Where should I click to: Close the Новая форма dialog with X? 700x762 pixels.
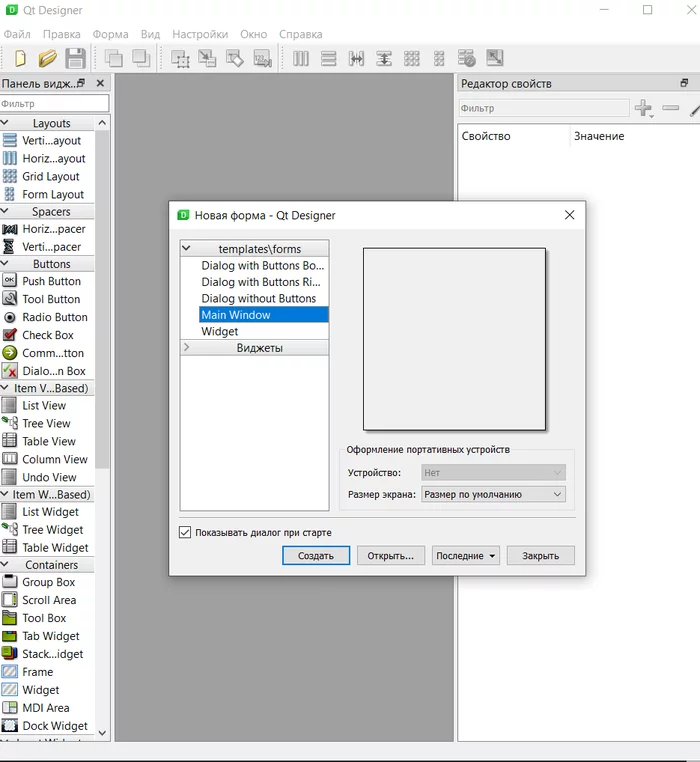(x=570, y=215)
